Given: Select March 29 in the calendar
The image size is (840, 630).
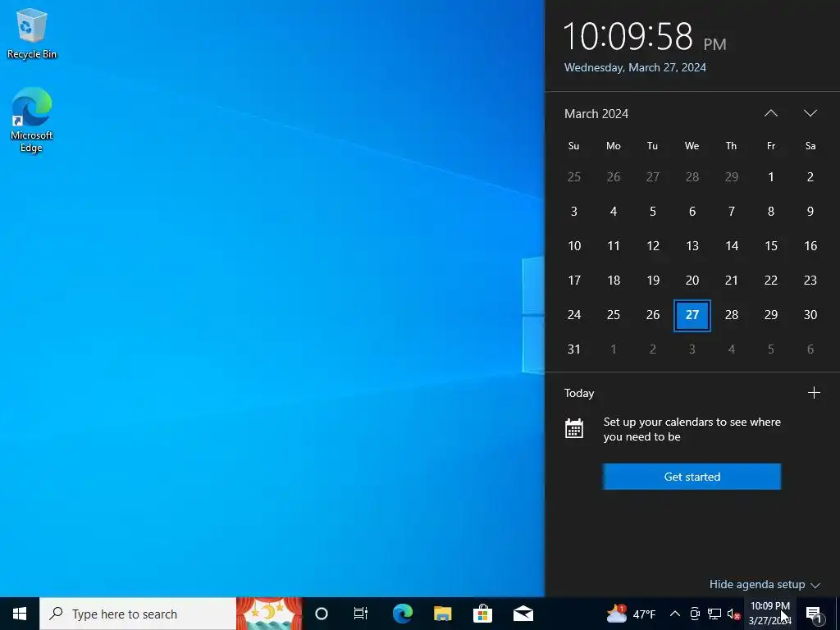Looking at the screenshot, I should 771,315.
